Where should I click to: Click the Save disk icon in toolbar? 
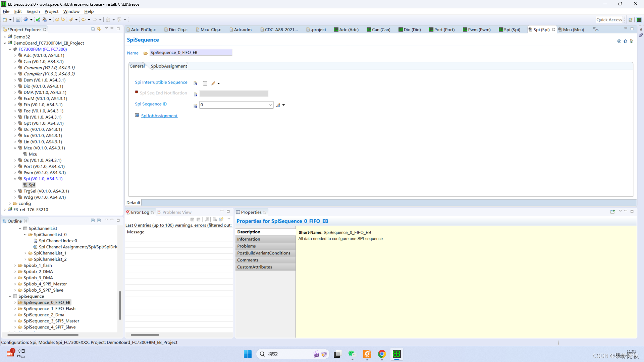(18, 20)
